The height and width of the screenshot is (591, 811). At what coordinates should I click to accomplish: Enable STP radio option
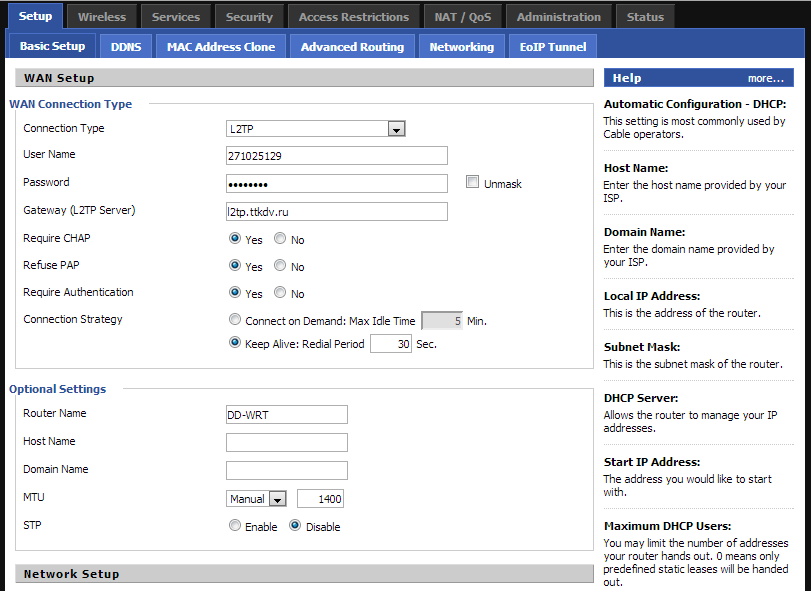[x=235, y=526]
